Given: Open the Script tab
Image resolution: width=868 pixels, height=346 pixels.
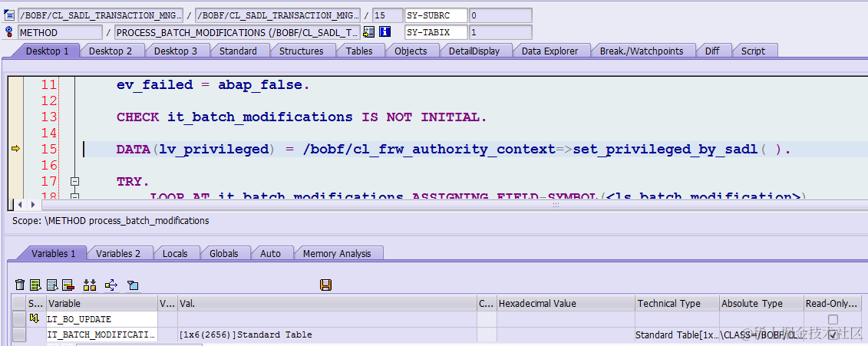Looking at the screenshot, I should (753, 51).
